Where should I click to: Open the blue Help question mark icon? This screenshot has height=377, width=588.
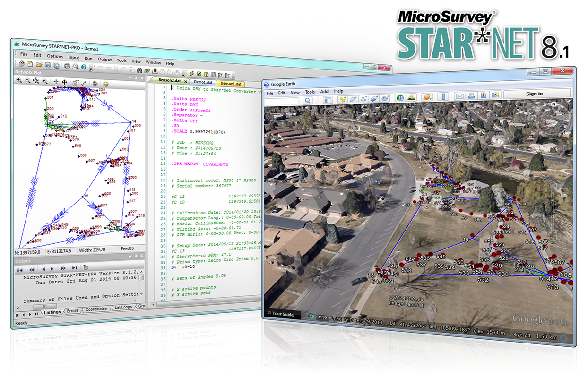(x=84, y=67)
